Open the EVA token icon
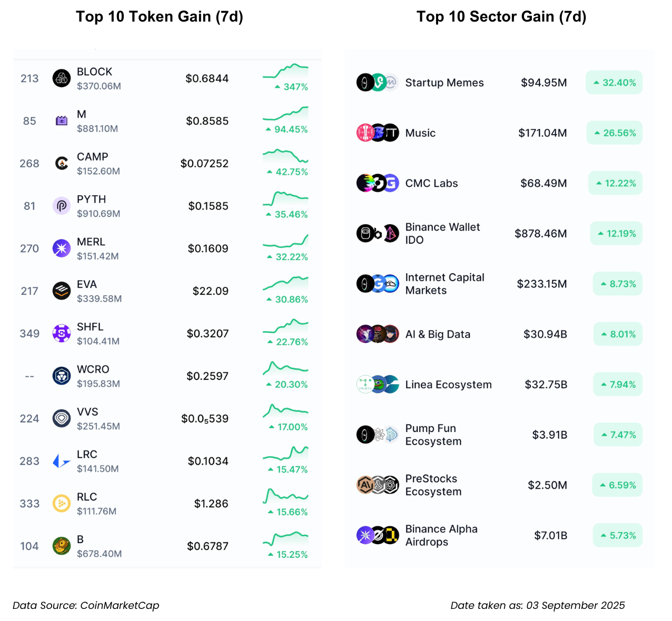The height and width of the screenshot is (621, 672). click(62, 291)
